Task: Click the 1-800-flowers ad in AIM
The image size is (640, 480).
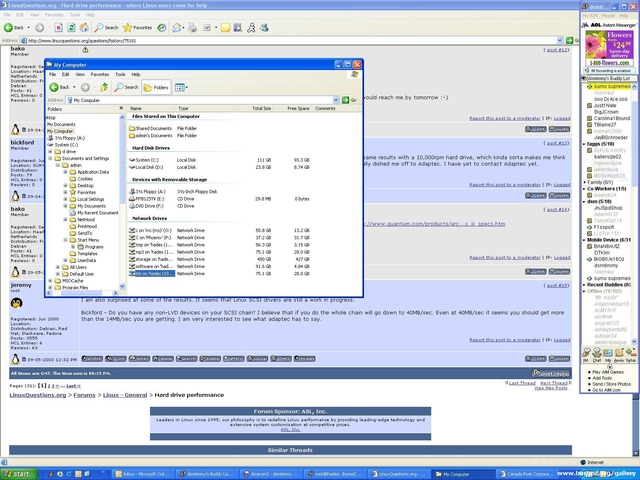Action: 609,48
